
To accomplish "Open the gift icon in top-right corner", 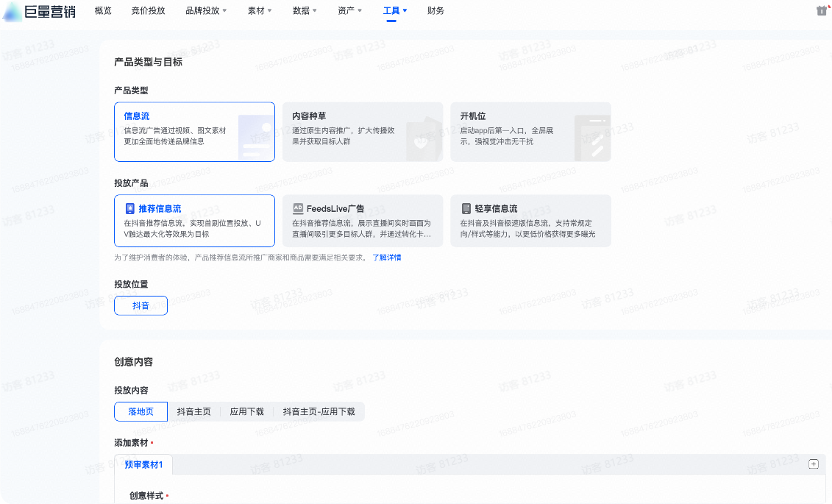I will point(822,10).
